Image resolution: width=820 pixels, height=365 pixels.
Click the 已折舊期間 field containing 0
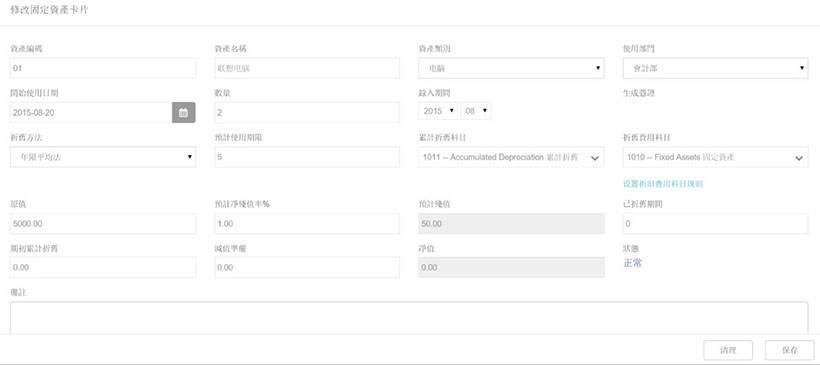[x=715, y=223]
